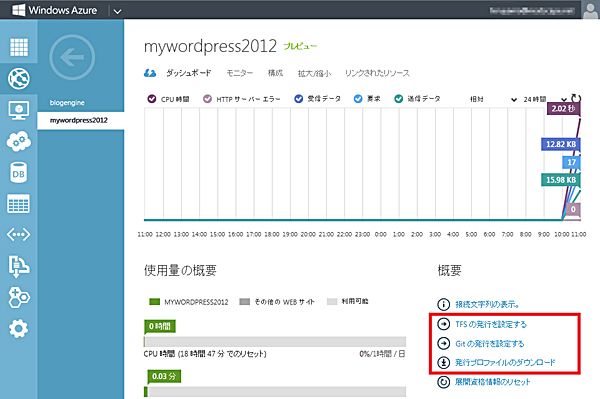Viewport: 600px width, 399px height.
Task: Open the Quick Start cloud icon tab
Action: coord(150,73)
